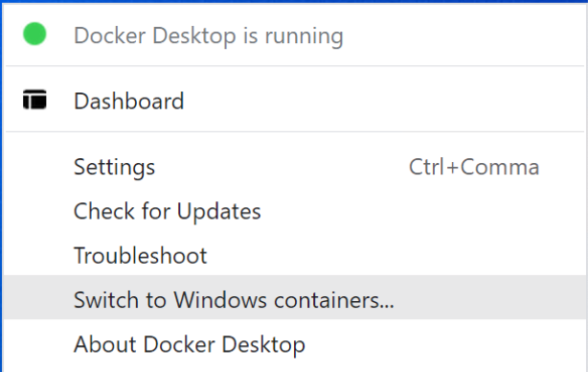
Task: Choose the Troubleshoot option
Action: coord(294,256)
